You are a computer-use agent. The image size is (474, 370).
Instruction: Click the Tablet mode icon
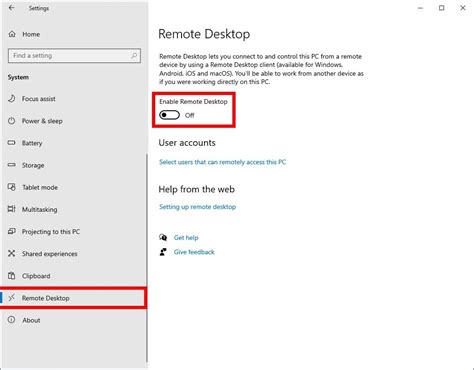12,187
